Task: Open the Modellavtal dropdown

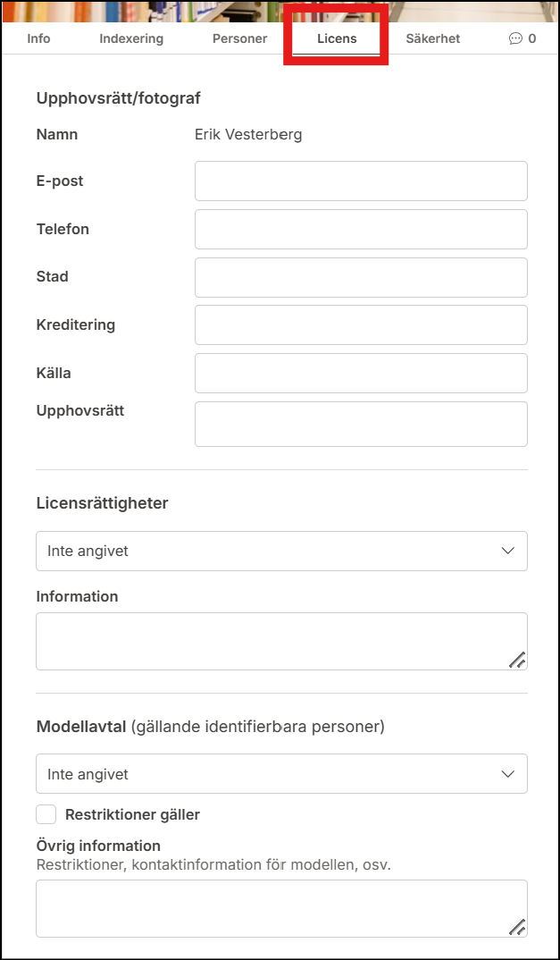Action: [x=281, y=774]
